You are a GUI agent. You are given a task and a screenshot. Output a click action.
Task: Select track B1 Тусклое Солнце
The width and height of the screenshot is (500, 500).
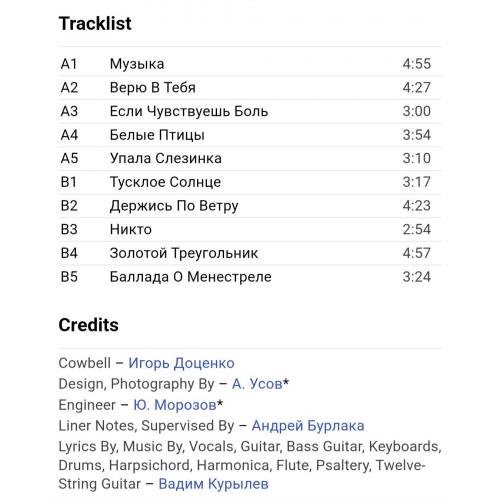[250, 182]
